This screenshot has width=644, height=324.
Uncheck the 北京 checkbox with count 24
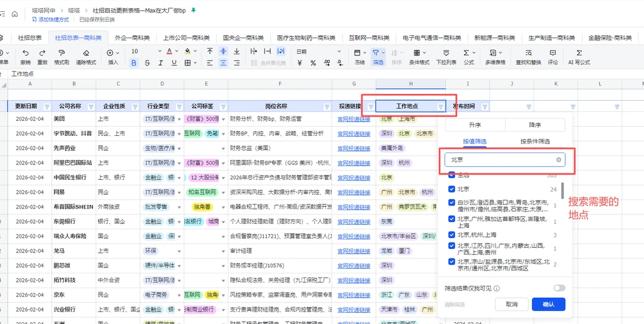point(452,189)
